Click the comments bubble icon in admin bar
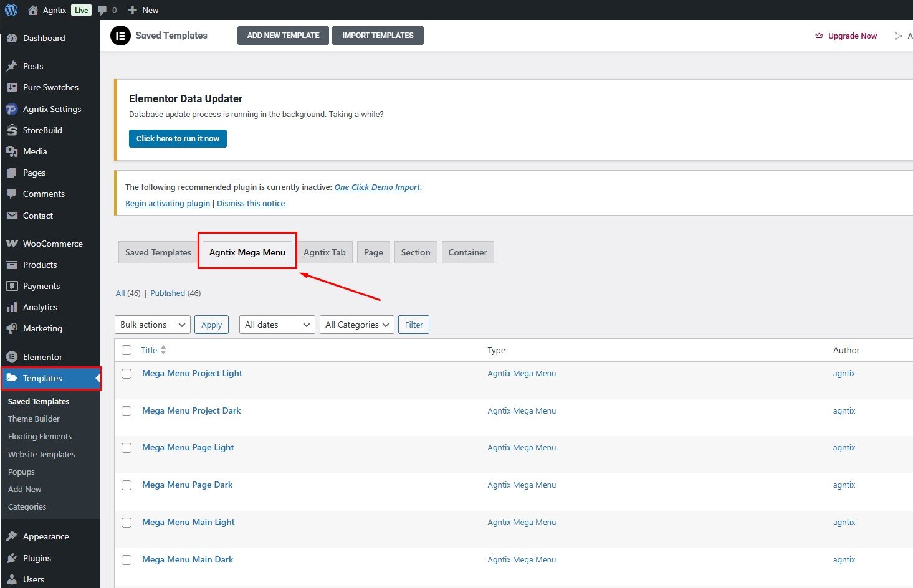The height and width of the screenshot is (588, 913). [x=103, y=10]
